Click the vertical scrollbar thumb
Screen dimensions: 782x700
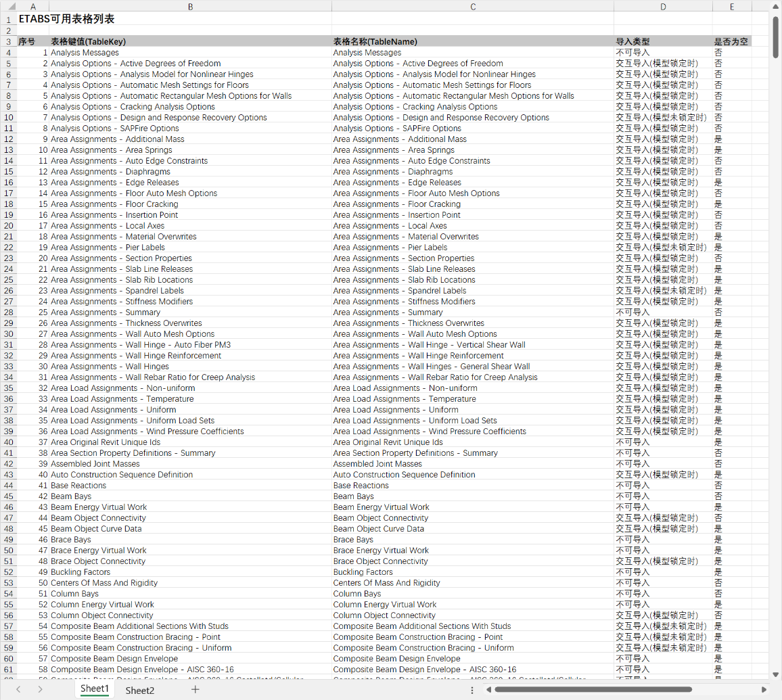coord(775,37)
